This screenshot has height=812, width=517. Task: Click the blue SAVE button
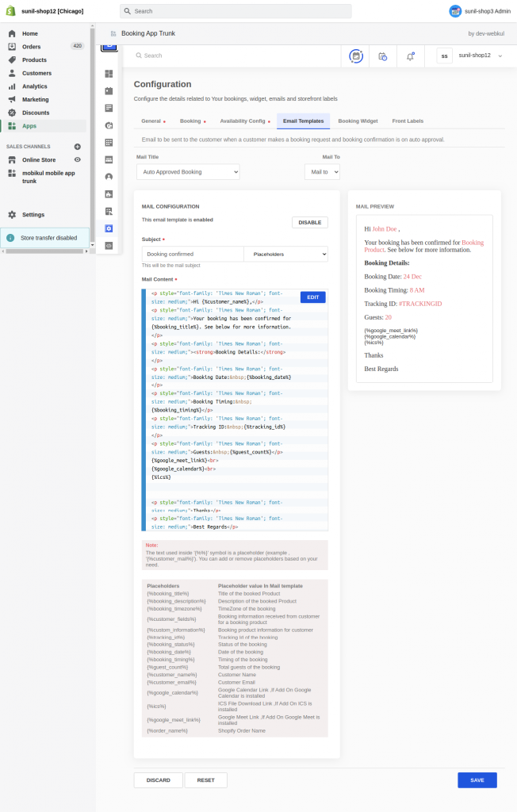(x=477, y=780)
